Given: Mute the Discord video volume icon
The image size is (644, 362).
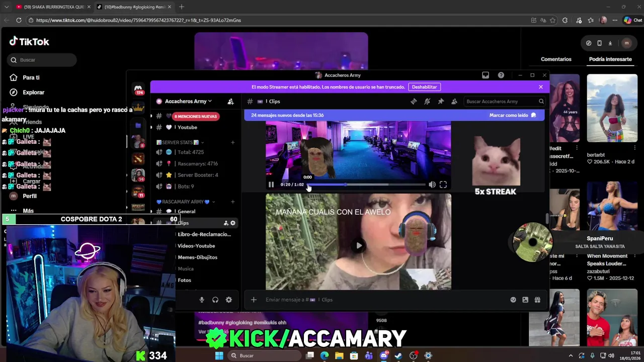Looking at the screenshot, I should pos(432,185).
